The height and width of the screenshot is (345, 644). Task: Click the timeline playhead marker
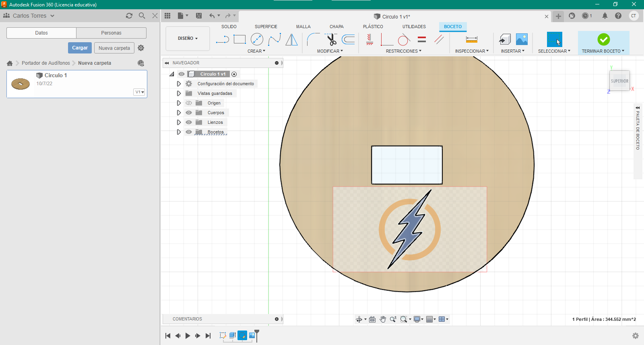[257, 333]
